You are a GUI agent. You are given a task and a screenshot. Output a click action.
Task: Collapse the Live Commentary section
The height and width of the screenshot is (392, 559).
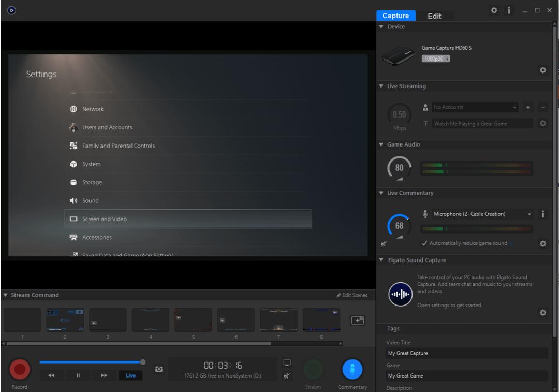381,193
